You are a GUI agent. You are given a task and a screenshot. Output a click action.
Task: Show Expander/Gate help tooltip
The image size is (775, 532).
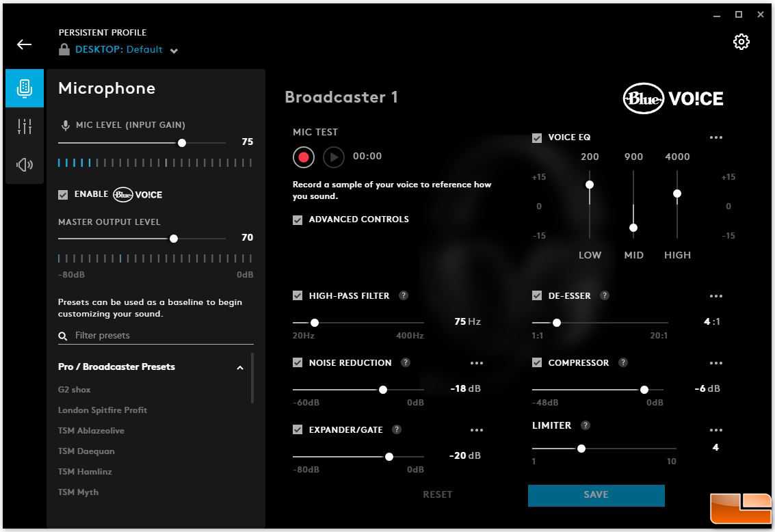(397, 429)
